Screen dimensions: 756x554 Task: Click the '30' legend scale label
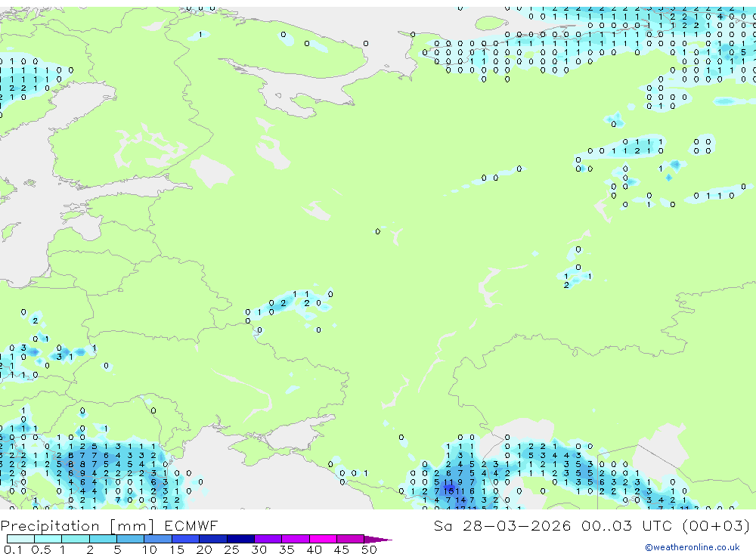click(x=259, y=549)
